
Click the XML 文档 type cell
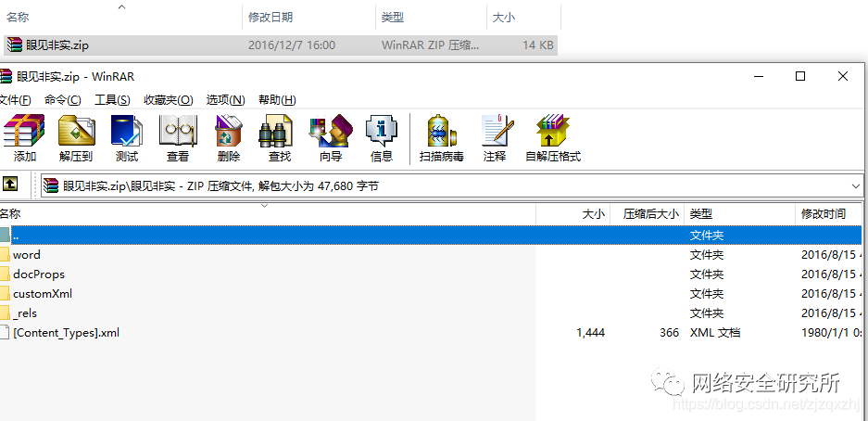tap(715, 333)
